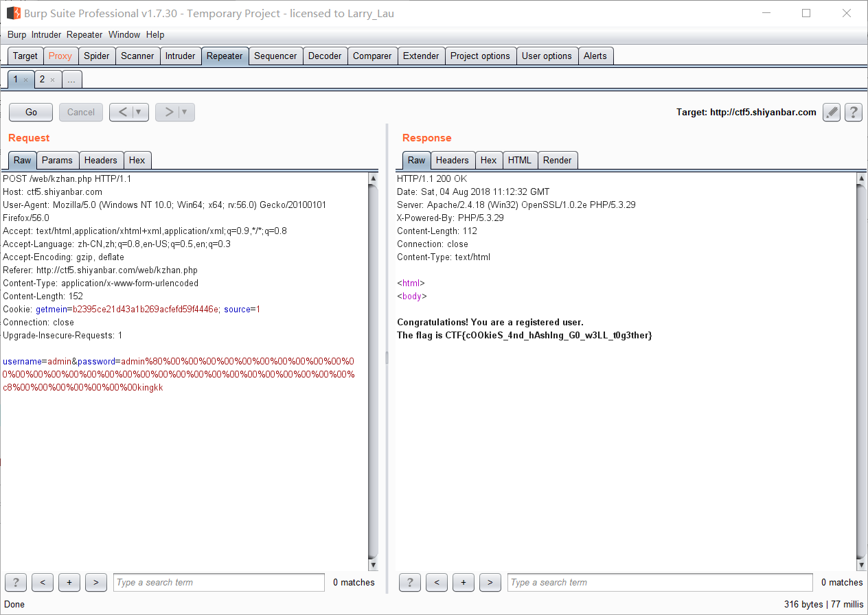Click the Burp Suite logo icon in title bar
The image size is (868, 615).
click(13, 13)
